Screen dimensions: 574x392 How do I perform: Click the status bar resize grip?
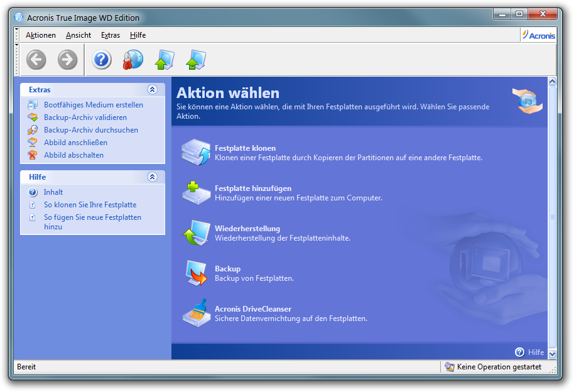[x=553, y=371]
